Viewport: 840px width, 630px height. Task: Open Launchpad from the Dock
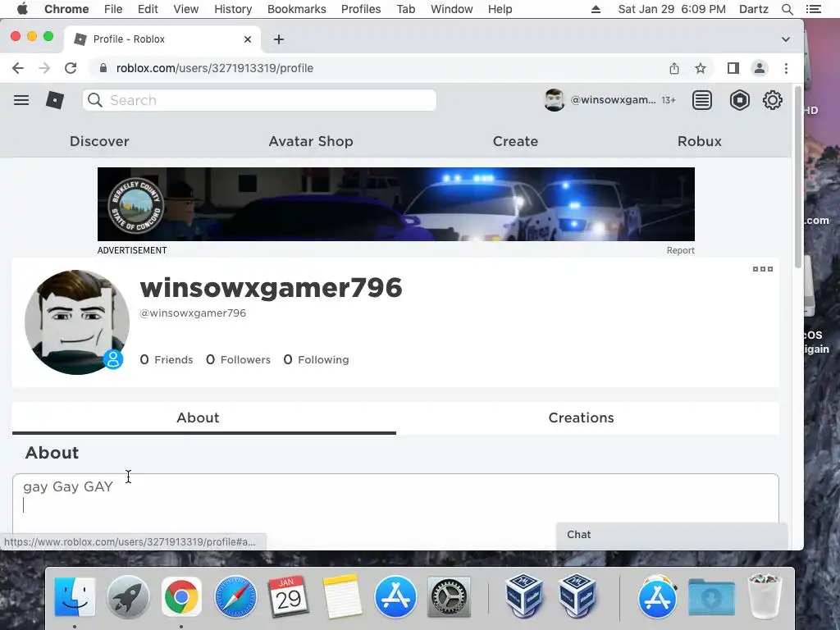pos(128,597)
